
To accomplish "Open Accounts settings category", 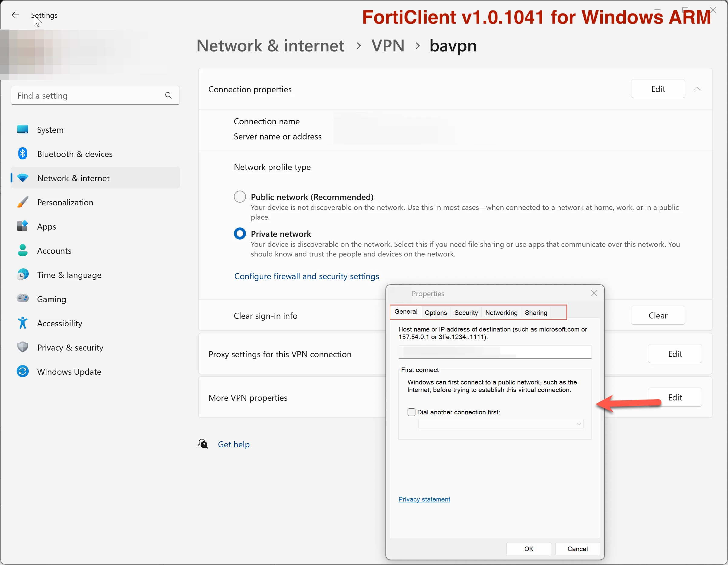I will tap(95, 250).
